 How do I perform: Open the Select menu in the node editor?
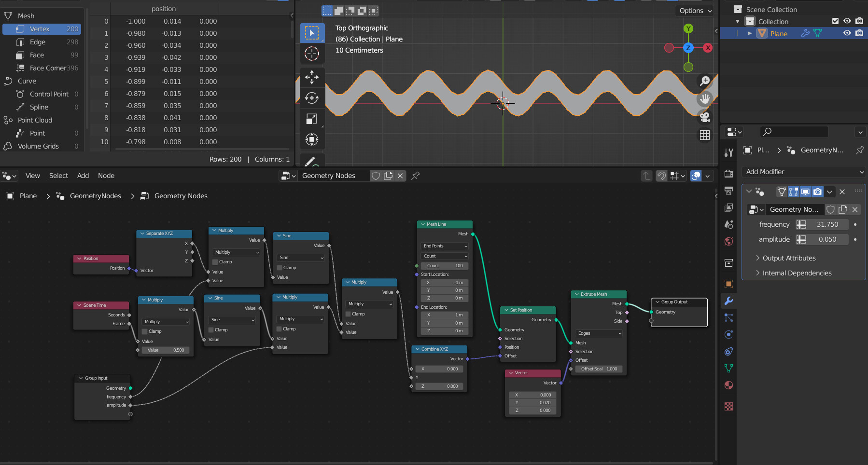tap(58, 176)
